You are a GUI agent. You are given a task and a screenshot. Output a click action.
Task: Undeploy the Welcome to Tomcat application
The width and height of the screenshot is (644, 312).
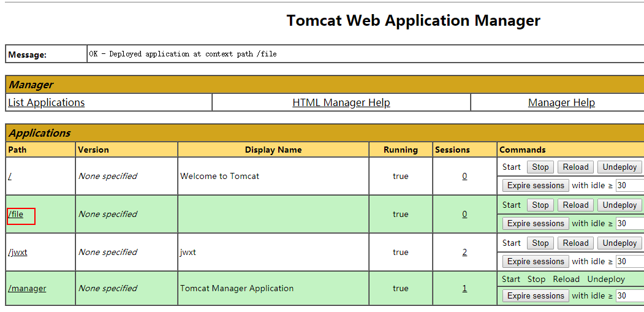pyautogui.click(x=619, y=167)
